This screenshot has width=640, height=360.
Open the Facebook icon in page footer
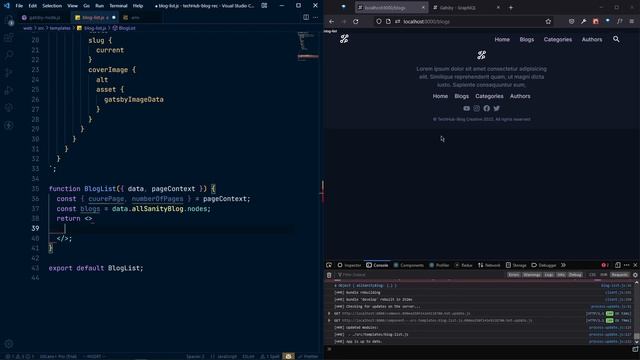[487, 108]
